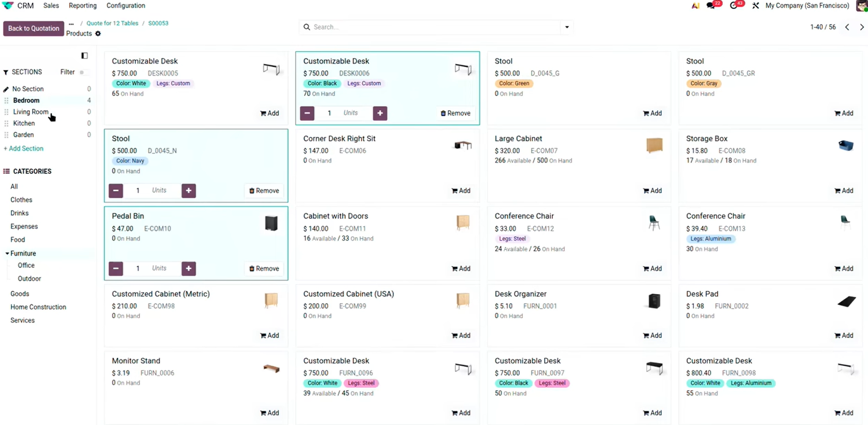Click the Storage Box product image
The width and height of the screenshot is (868, 425).
point(846,145)
